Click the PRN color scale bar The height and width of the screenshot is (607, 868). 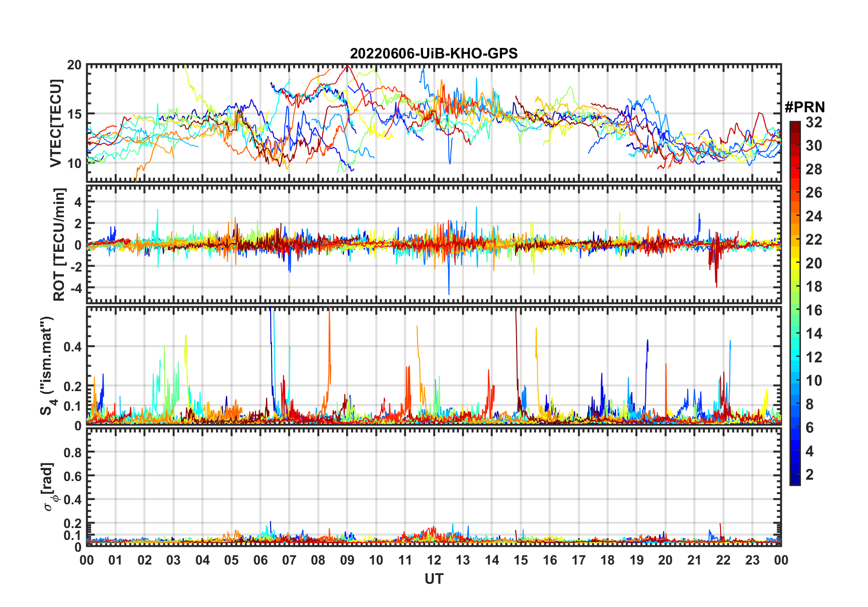[795, 303]
